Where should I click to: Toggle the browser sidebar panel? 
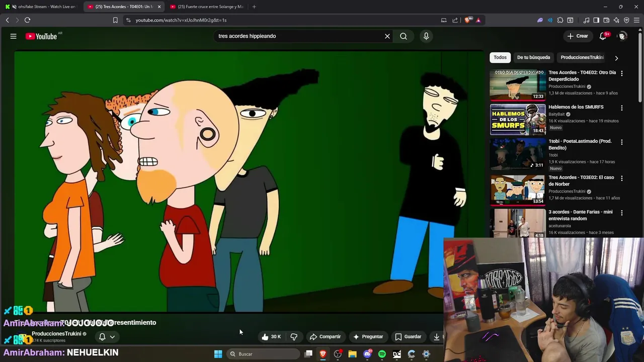coord(596,20)
